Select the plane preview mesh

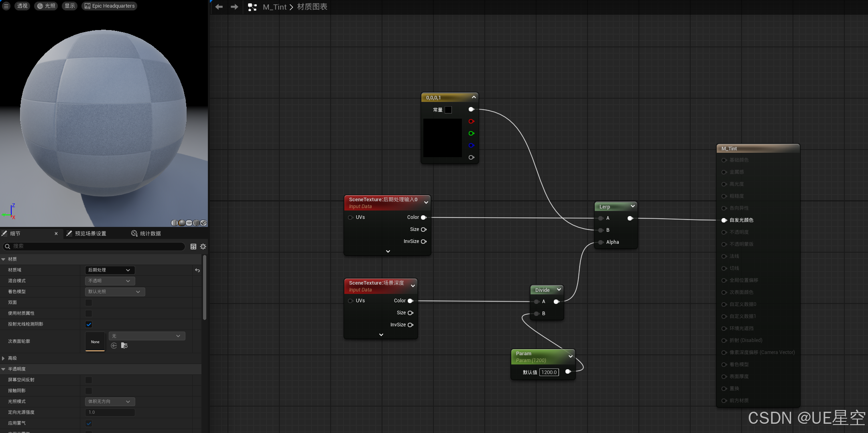pos(189,223)
